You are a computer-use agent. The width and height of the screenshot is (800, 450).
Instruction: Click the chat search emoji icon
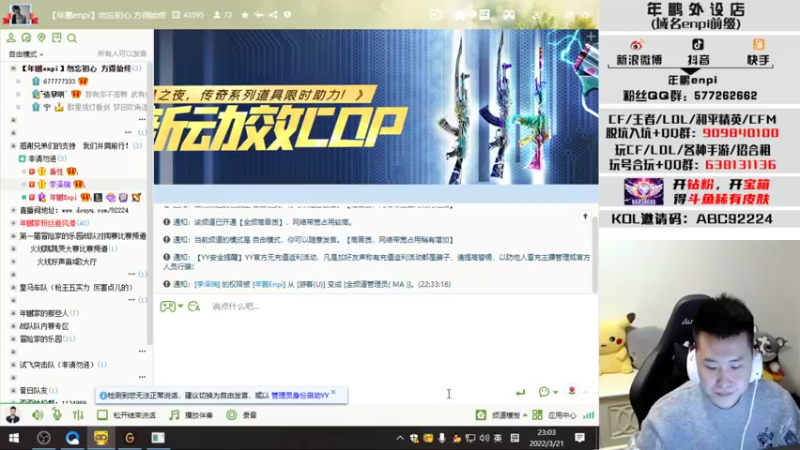coord(194,306)
